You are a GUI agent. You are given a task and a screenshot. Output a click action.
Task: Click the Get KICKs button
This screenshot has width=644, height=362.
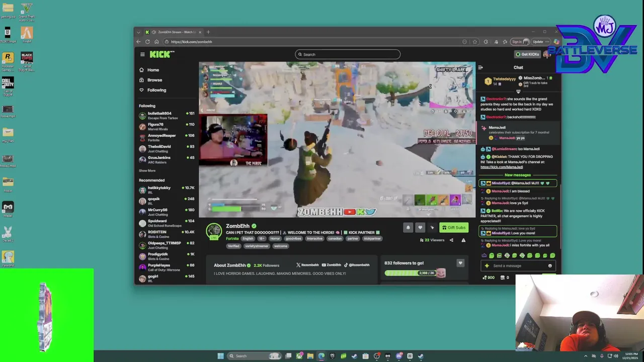pos(527,54)
